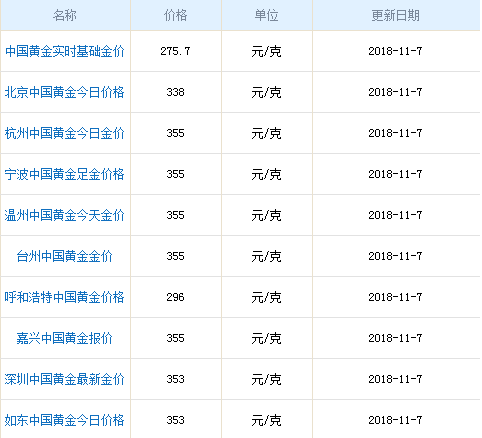Click 元/克 unit in 北京 row
The height and width of the screenshot is (438, 482).
266,92
